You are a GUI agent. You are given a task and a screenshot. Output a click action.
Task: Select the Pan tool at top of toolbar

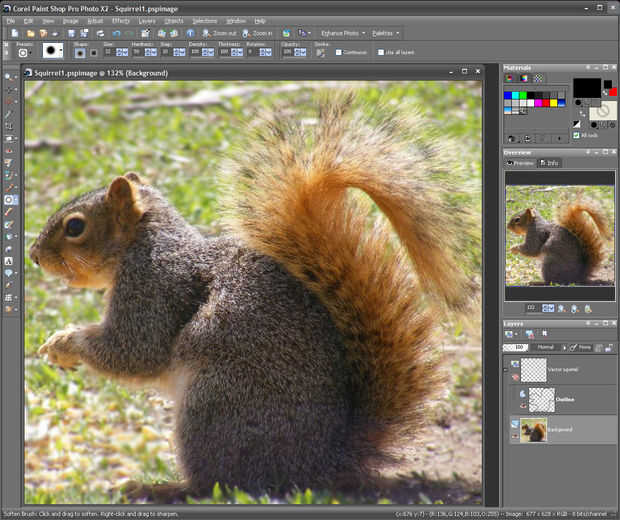tap(9, 77)
